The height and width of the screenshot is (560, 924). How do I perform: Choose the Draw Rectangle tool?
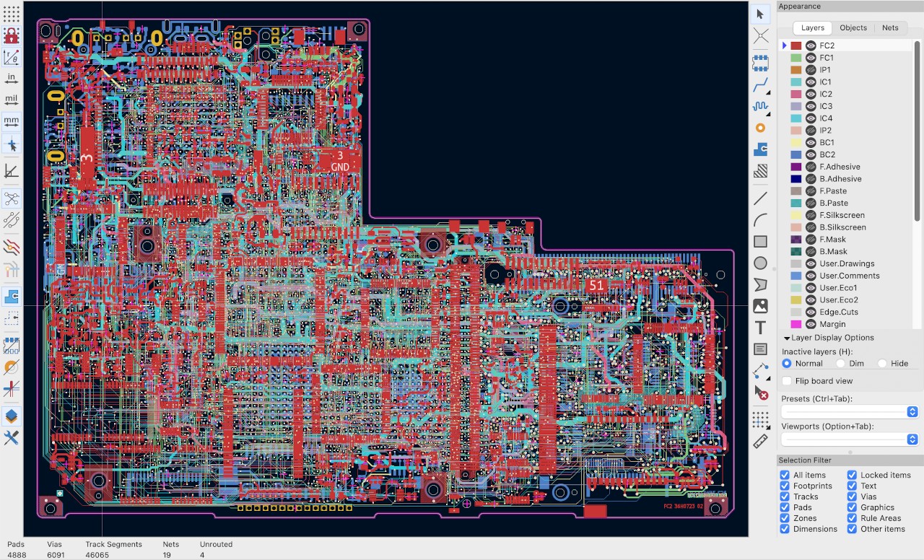click(x=760, y=242)
